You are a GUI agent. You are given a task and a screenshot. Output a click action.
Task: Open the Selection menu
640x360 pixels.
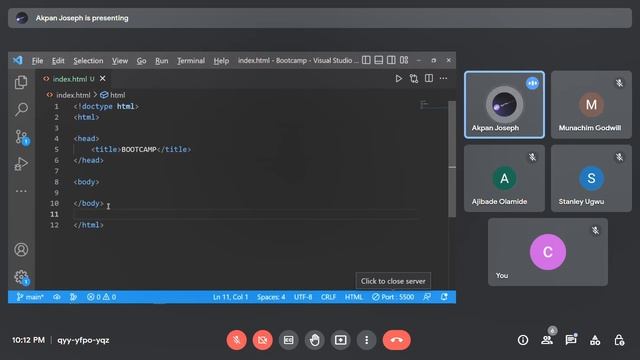point(88,61)
